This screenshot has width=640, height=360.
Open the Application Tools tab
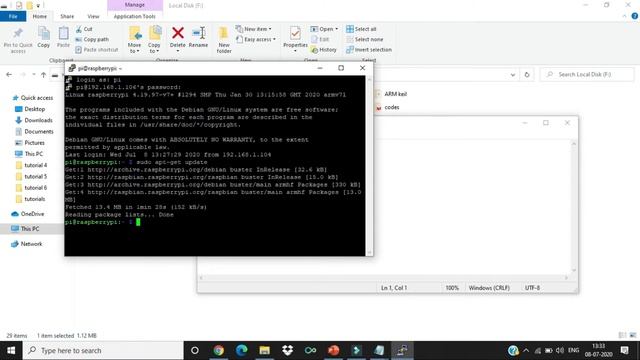click(135, 16)
